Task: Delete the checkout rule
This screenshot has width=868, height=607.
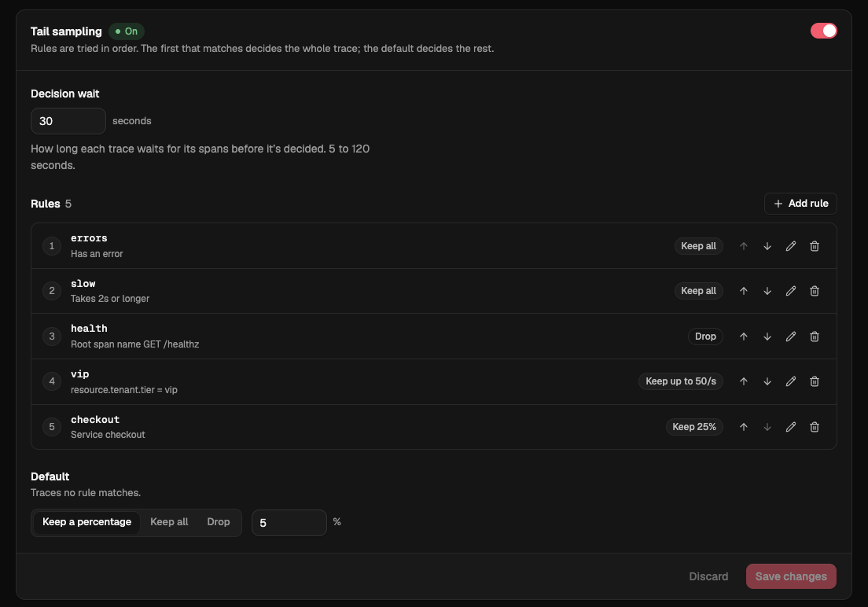Action: coord(815,426)
